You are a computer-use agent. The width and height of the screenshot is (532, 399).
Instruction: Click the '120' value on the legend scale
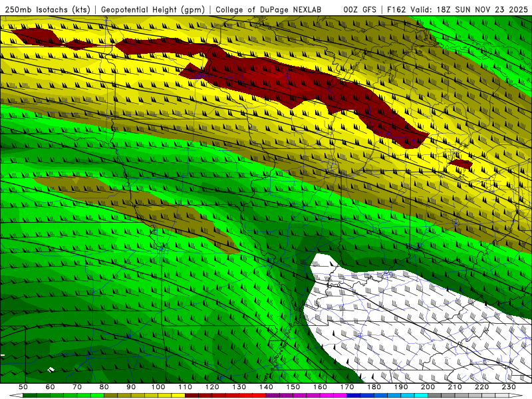[212, 387]
